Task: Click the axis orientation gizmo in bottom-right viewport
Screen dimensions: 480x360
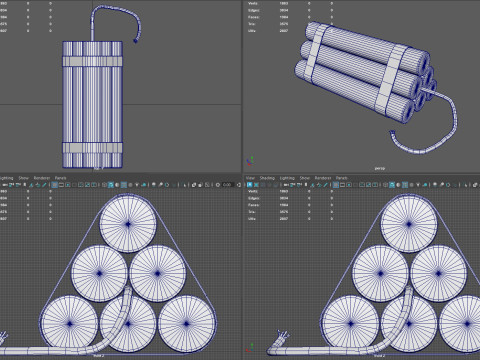Action: click(250, 349)
